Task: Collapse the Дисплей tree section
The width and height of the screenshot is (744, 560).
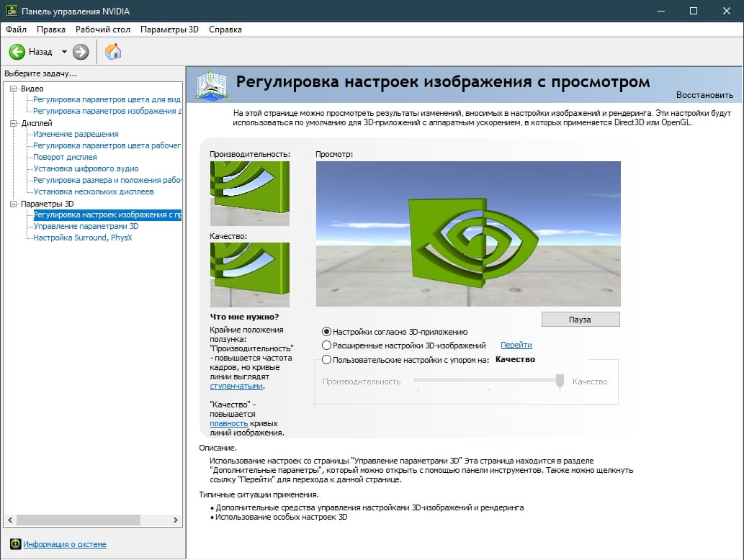Action: pos(13,123)
